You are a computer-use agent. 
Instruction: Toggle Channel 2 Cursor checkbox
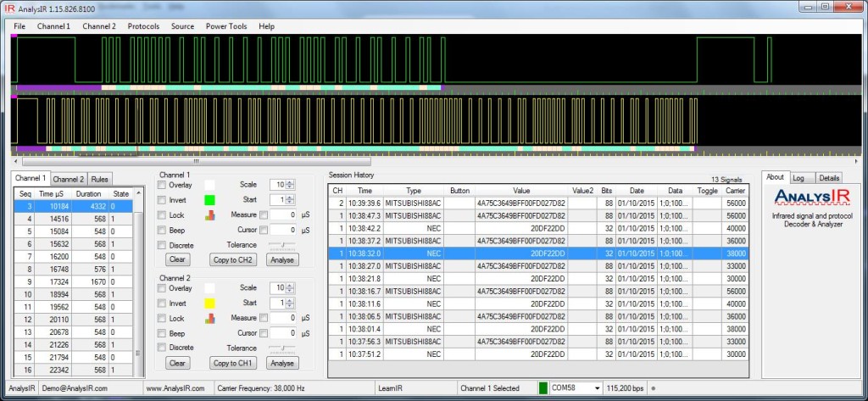click(x=264, y=333)
